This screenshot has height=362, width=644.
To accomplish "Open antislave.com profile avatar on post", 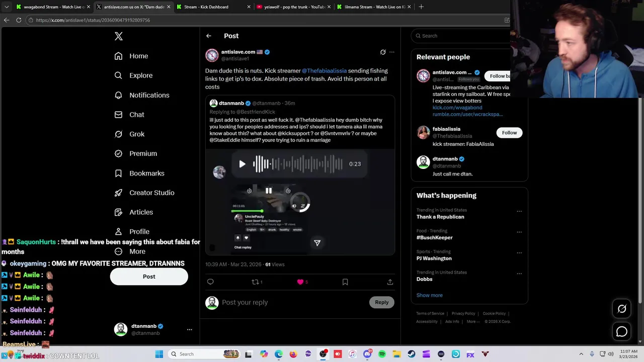I will pos(212,55).
